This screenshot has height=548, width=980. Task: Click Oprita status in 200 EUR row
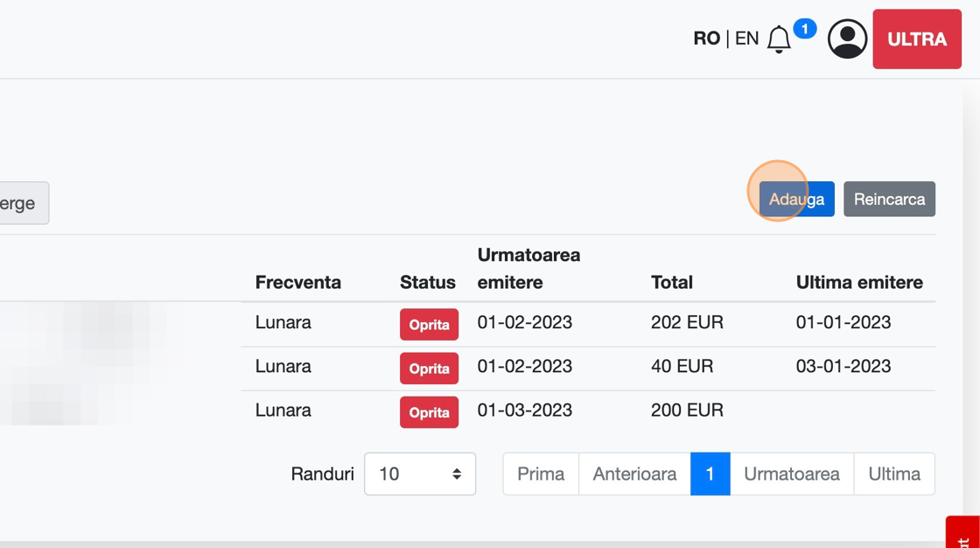(x=429, y=412)
